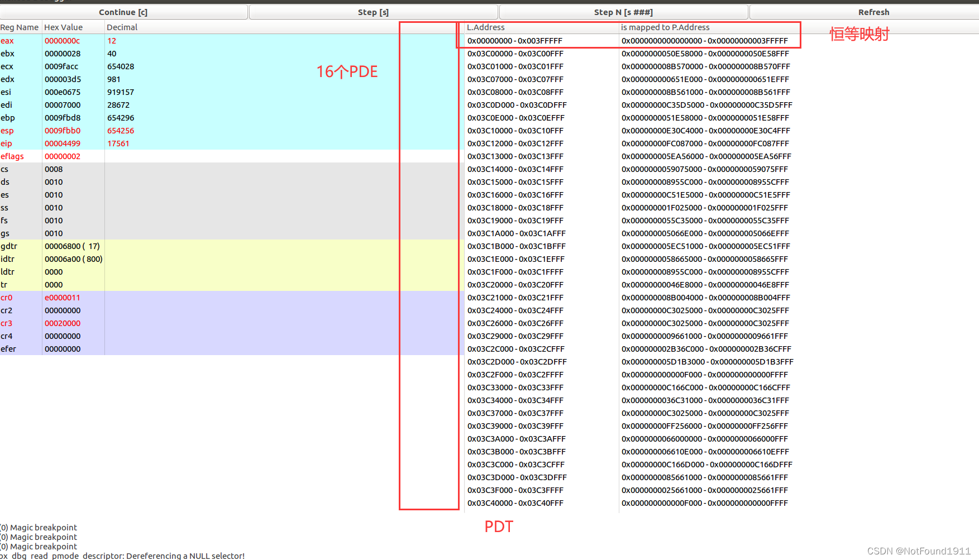The image size is (979, 560).
Task: Select linear address 0x03C0D000 - 0x03C0DFFF
Action: (x=517, y=105)
